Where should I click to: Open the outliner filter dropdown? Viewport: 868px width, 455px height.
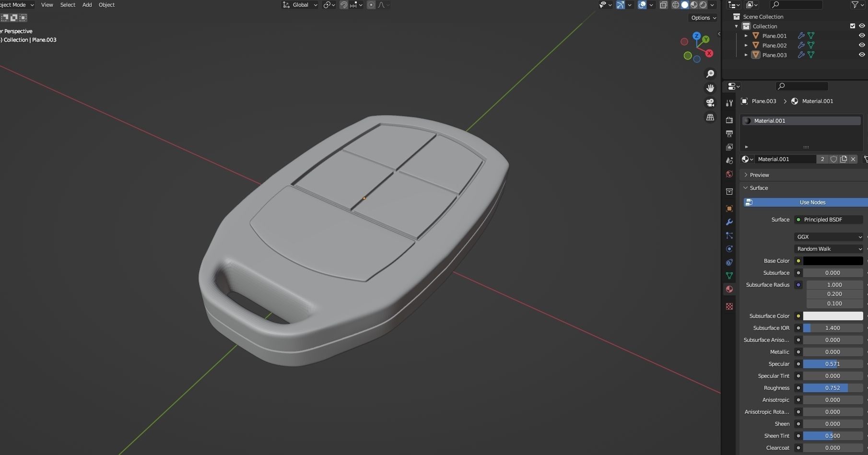pyautogui.click(x=857, y=5)
